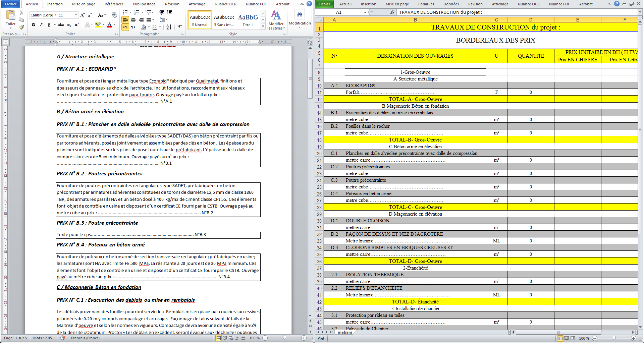Select the mabani sheet tab

[345, 332]
